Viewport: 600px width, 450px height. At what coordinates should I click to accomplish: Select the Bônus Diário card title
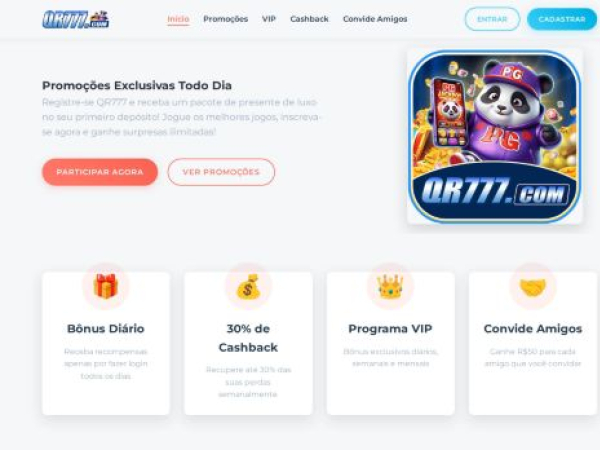106,329
